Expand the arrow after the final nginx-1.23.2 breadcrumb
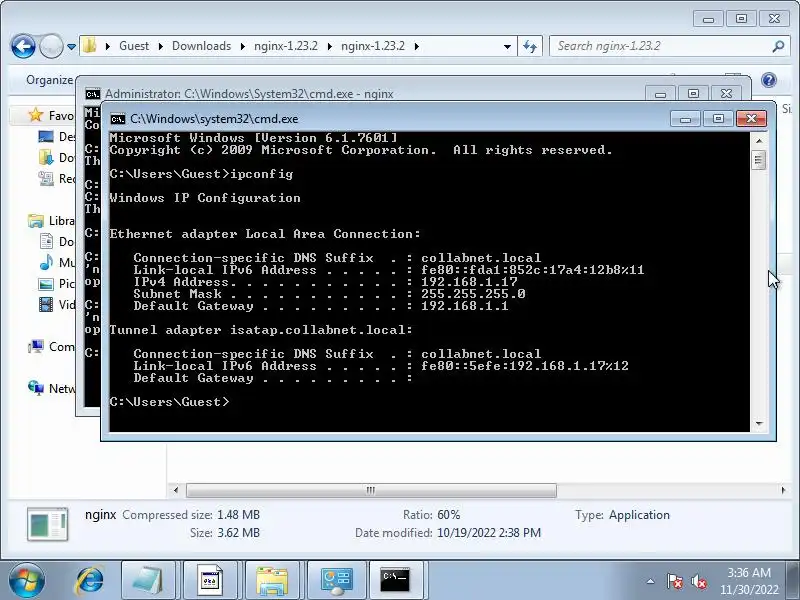This screenshot has width=800, height=600. click(x=416, y=46)
